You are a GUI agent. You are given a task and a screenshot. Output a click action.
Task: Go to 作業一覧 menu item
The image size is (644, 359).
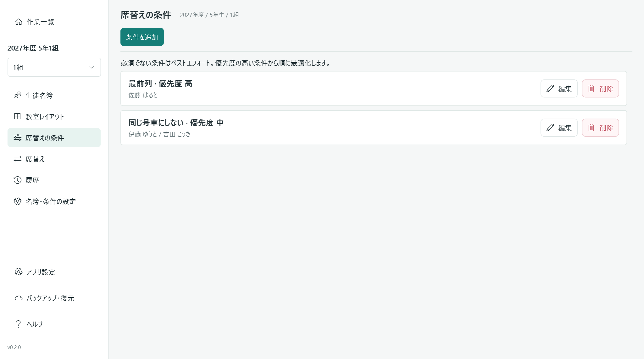pyautogui.click(x=40, y=22)
